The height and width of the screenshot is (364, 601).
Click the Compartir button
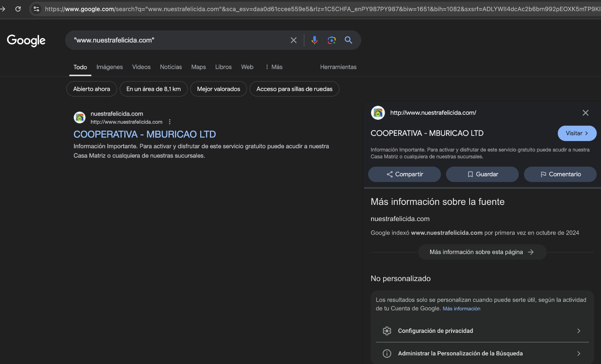click(405, 174)
